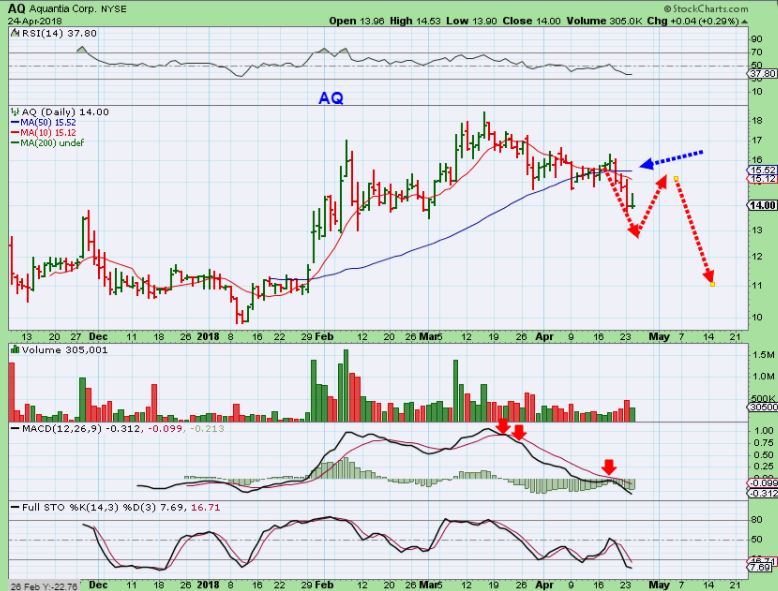Click the -0.099 value tag on MACD axis
This screenshot has height=591, width=778.
tap(763, 483)
